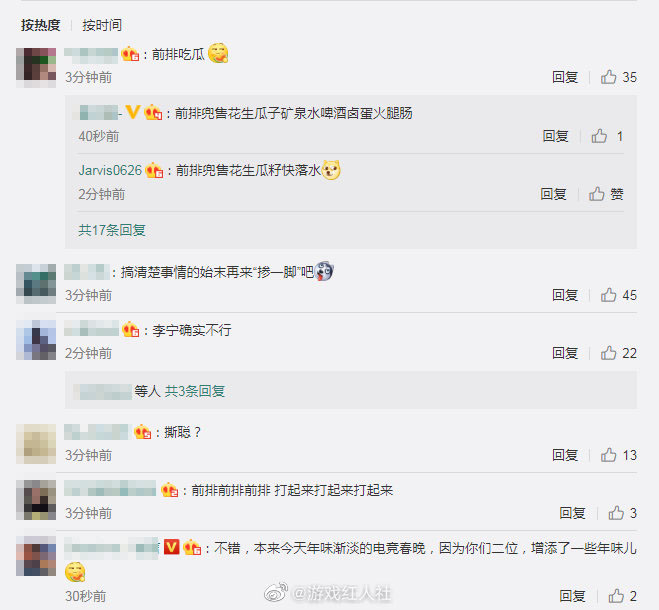This screenshot has height=610, width=659.
Task: Expand 共3条回复 under 李宁确实不行
Action: click(195, 391)
